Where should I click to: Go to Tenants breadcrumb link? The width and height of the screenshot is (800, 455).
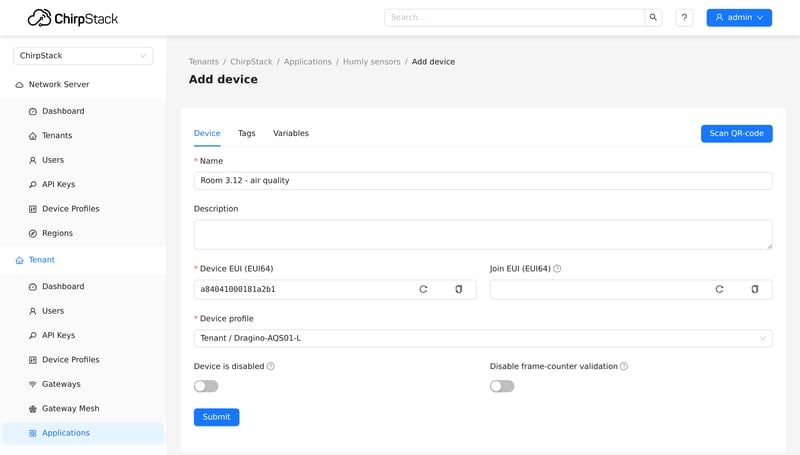[x=204, y=62]
